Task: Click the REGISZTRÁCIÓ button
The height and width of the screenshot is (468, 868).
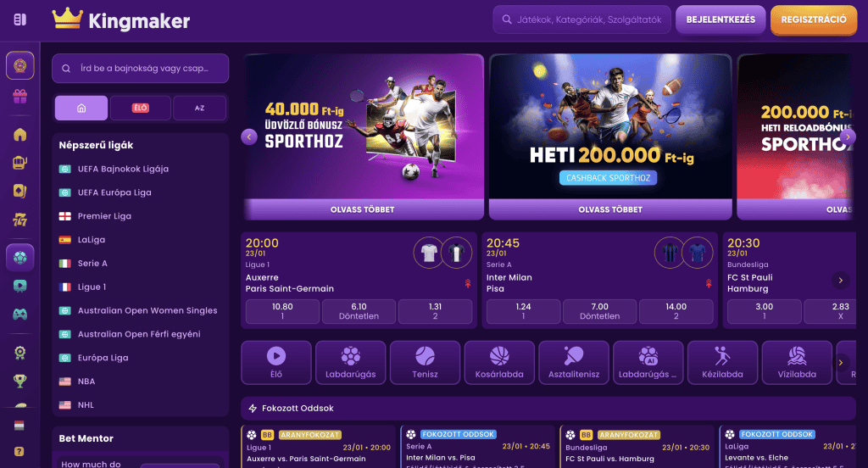Action: click(814, 19)
